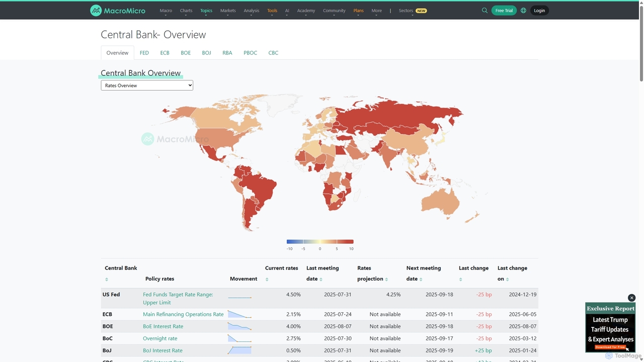
Task: Expand the Analysis menu
Action: [x=252, y=11]
